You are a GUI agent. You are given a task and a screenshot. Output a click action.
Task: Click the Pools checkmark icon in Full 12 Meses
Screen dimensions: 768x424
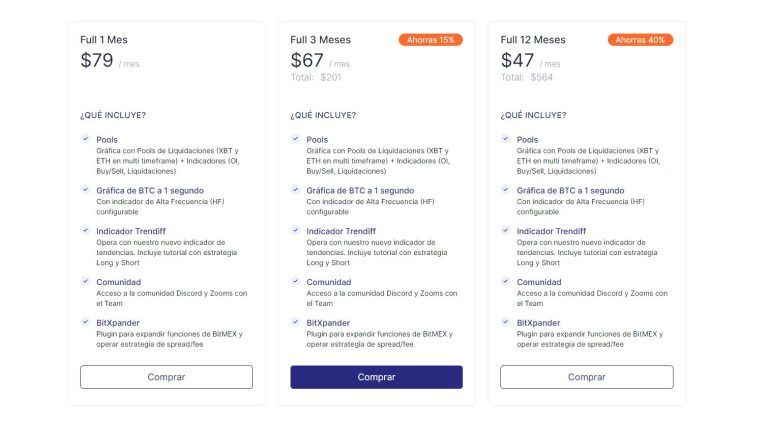[x=505, y=139]
